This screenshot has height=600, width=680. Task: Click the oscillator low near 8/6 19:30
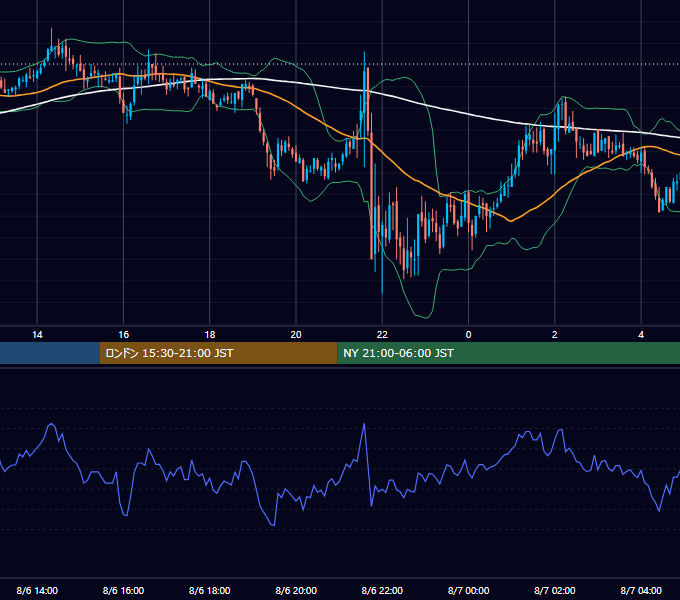click(x=273, y=525)
